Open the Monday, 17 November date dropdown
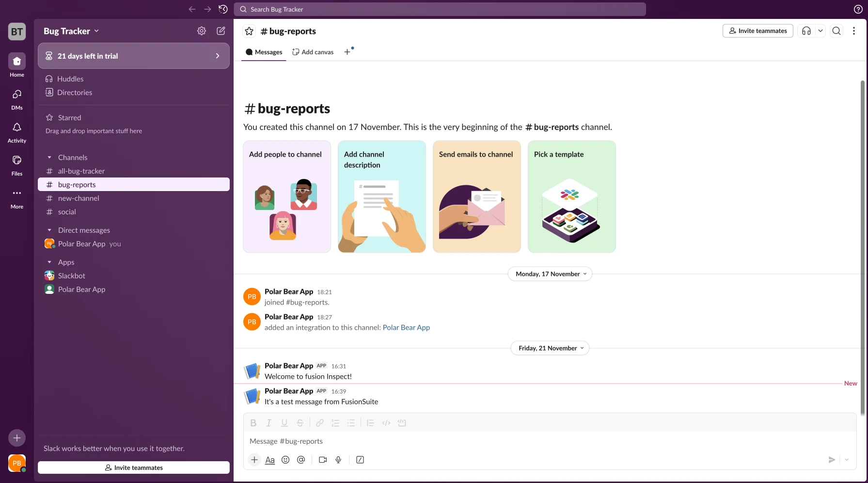 click(550, 274)
